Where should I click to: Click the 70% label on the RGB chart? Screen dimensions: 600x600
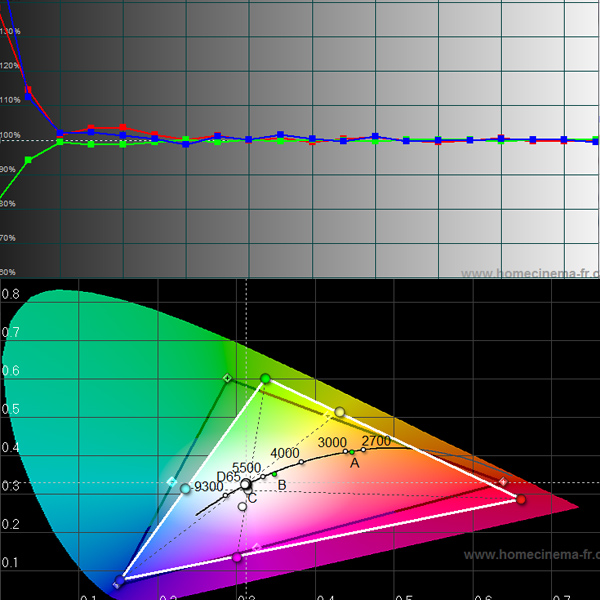pos(8,238)
